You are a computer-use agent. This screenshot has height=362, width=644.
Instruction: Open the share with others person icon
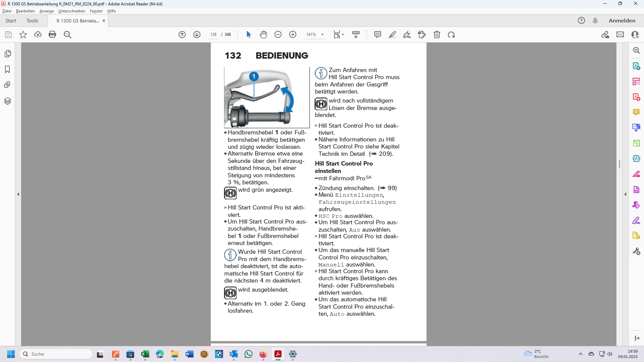coord(635,35)
